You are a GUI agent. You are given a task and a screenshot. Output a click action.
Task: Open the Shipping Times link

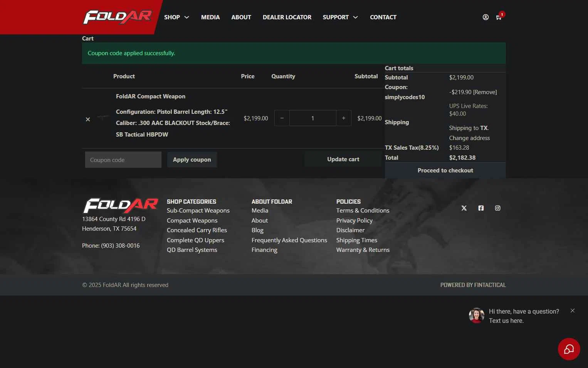[357, 240]
